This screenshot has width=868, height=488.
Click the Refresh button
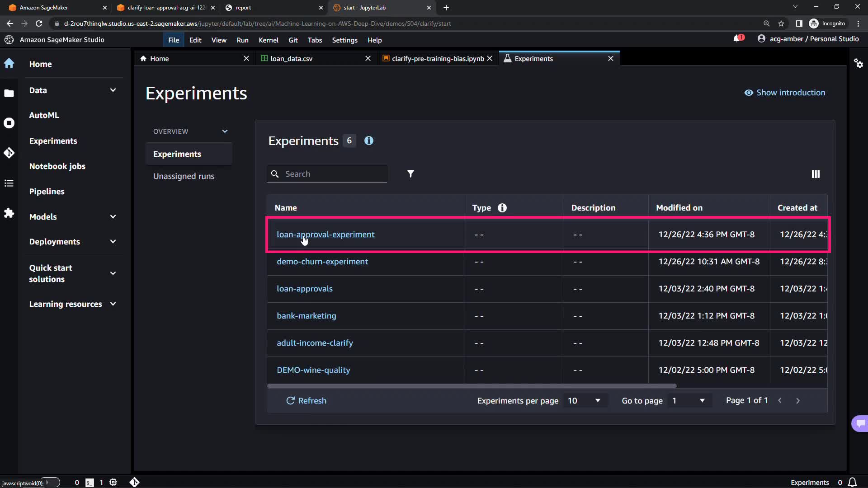click(306, 401)
